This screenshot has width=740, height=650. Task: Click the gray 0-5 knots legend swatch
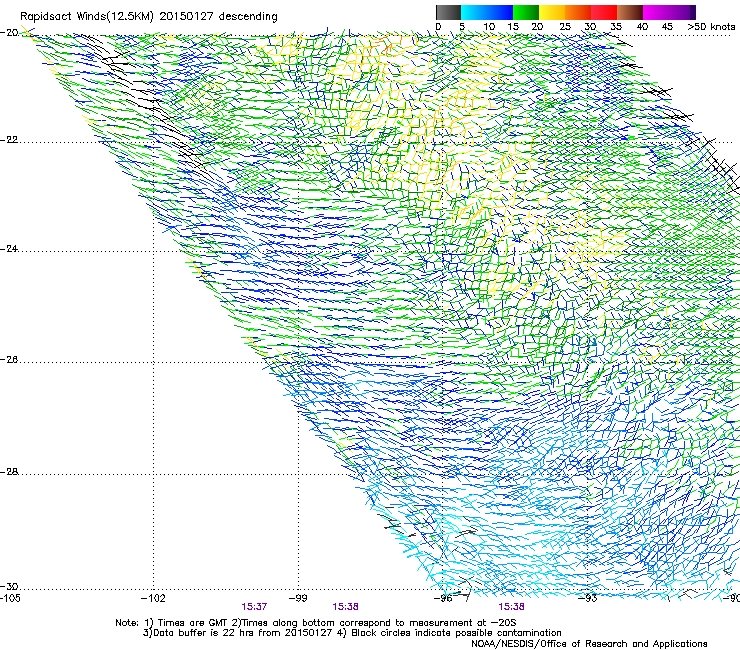(x=448, y=12)
